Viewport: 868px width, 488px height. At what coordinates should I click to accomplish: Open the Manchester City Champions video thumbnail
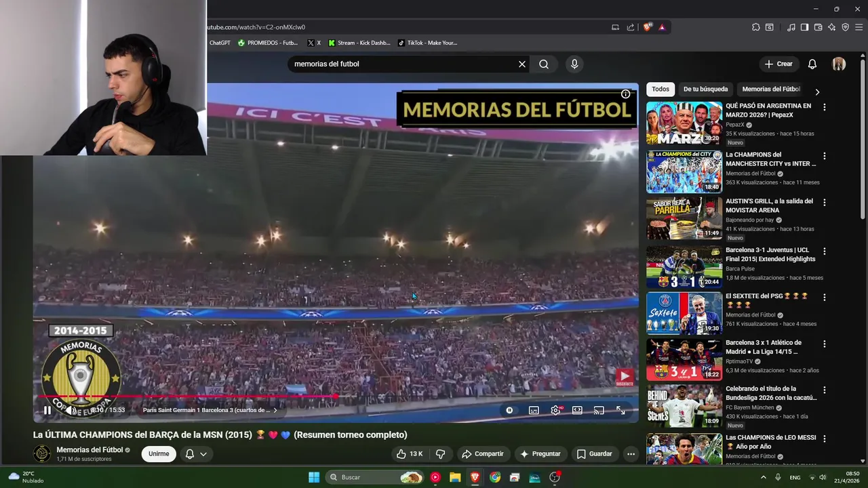[684, 172]
